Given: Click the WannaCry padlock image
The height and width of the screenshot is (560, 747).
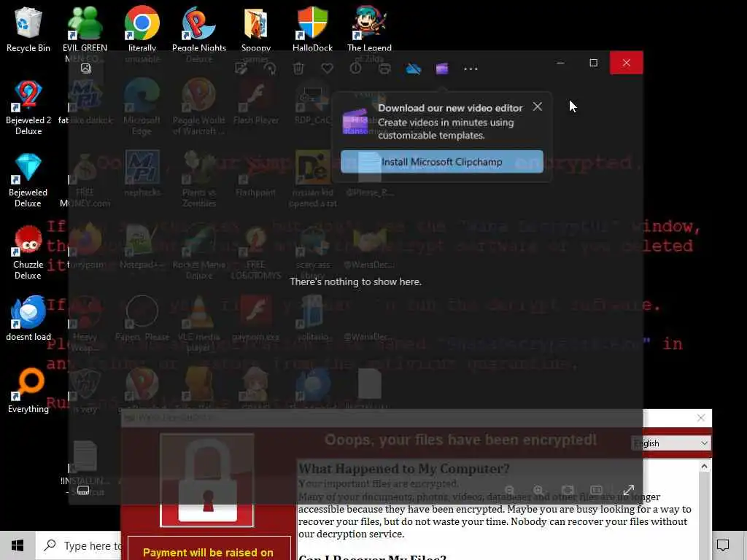Looking at the screenshot, I should coord(206,480).
